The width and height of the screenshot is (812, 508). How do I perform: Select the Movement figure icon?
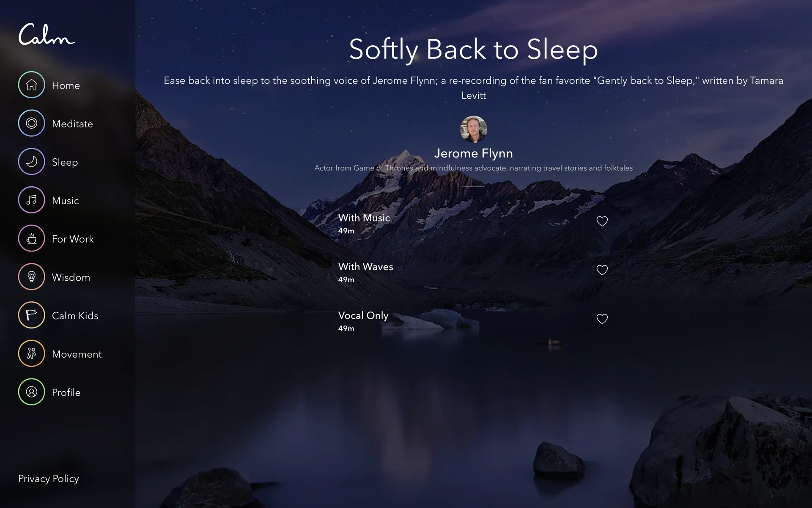click(31, 353)
